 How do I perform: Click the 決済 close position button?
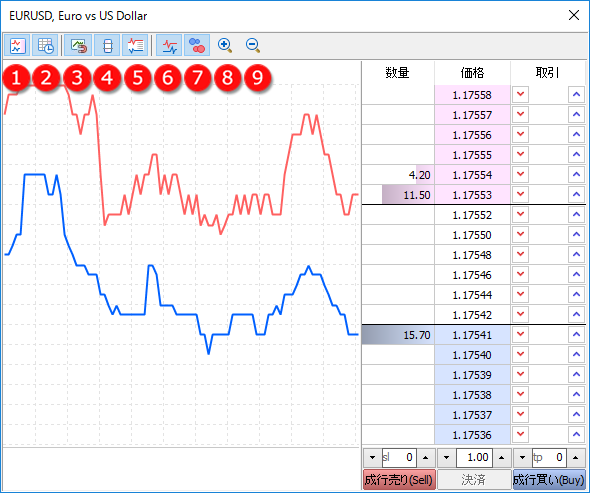click(x=474, y=479)
